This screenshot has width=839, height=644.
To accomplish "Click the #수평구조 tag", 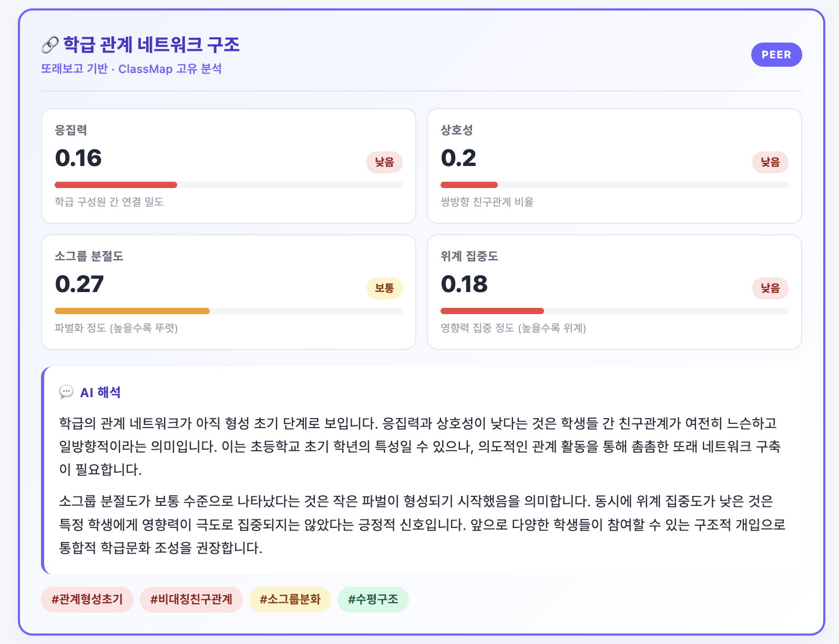I will (x=373, y=599).
